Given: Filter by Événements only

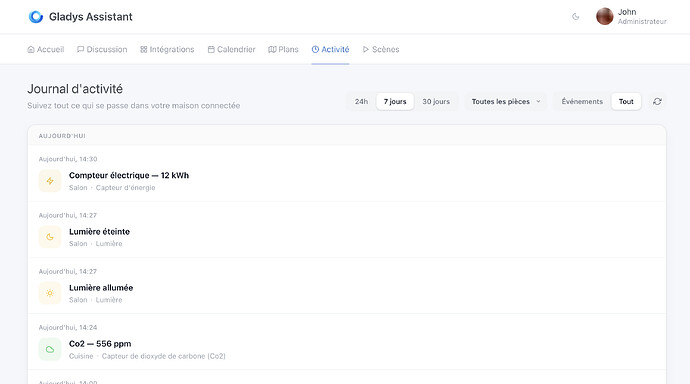Looking at the screenshot, I should click(x=582, y=102).
